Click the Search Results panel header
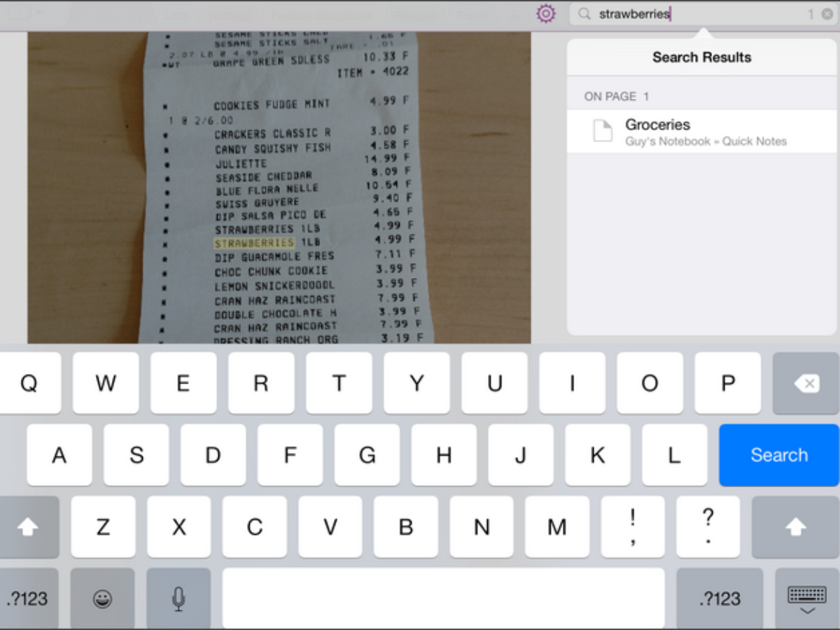Screen dimensions: 840x630 pyautogui.click(x=702, y=57)
